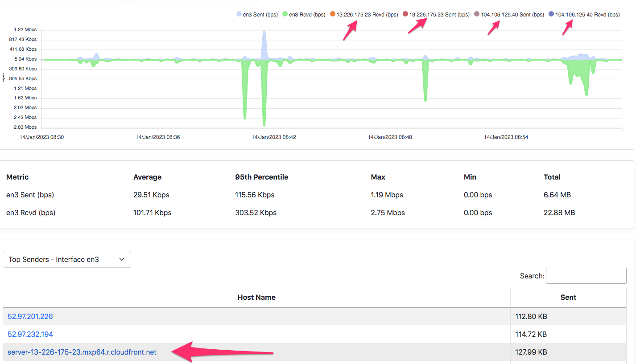The image size is (636, 364).
Task: Open the cloudfront.net server hostname link
Action: tap(82, 352)
